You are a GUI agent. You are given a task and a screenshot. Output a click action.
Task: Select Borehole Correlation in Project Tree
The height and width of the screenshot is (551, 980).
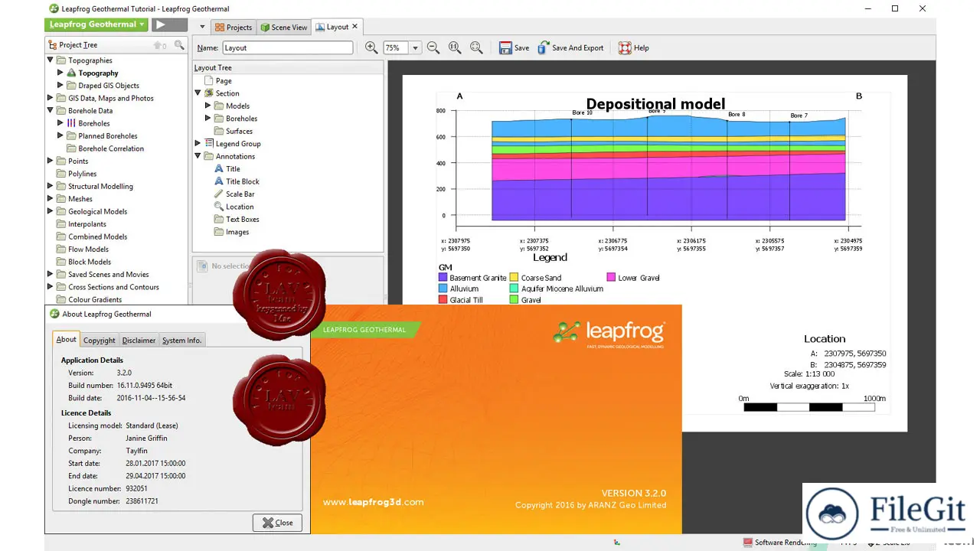point(111,148)
